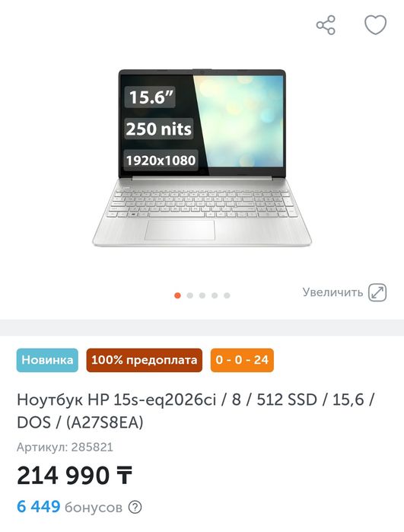
Task: Select the first orange carousel dot
Action: (x=177, y=295)
